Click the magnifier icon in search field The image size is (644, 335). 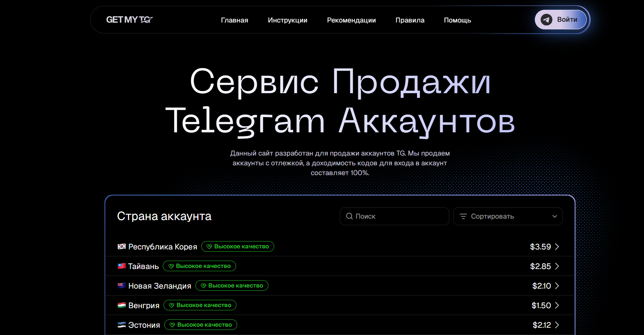click(x=349, y=216)
